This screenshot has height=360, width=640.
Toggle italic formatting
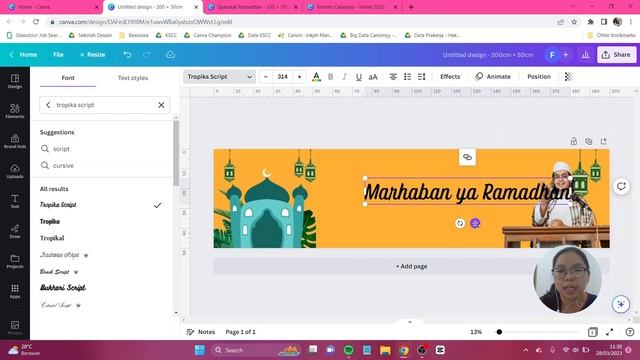pos(344,77)
